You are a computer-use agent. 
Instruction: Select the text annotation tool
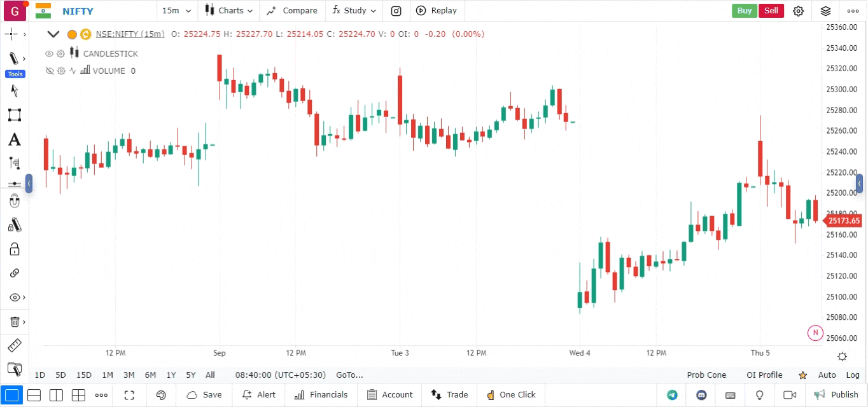[14, 139]
